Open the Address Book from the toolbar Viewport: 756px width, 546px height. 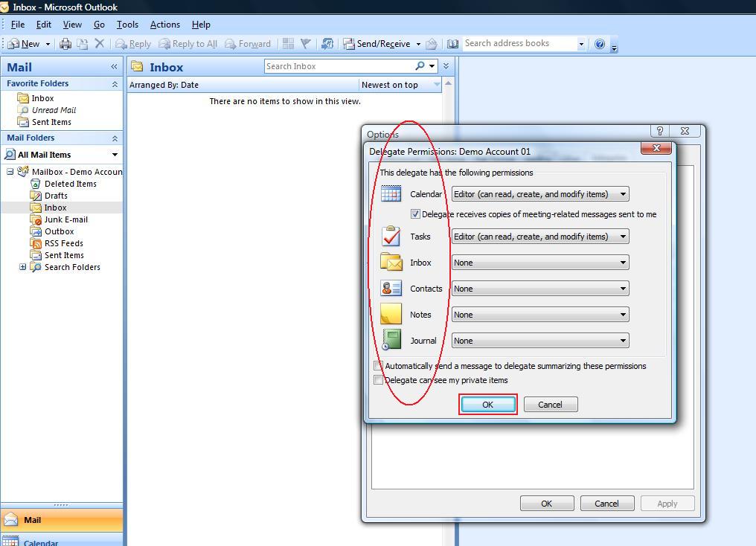point(454,43)
